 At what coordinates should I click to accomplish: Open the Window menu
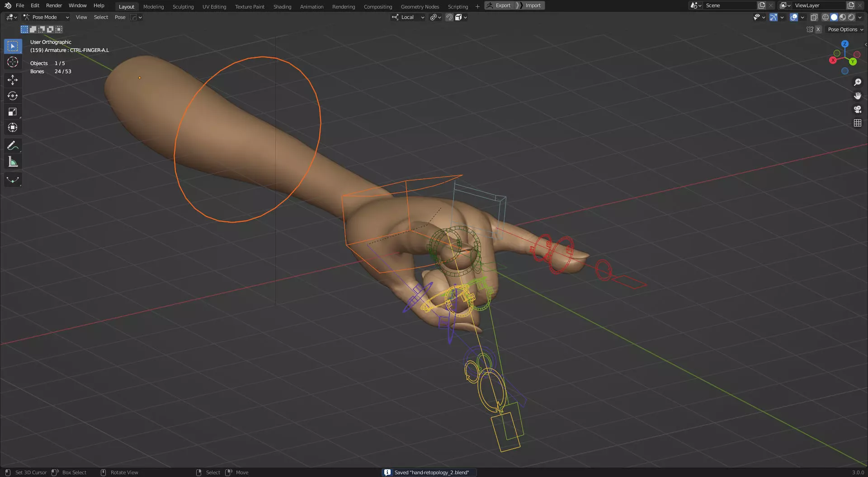pyautogui.click(x=77, y=5)
